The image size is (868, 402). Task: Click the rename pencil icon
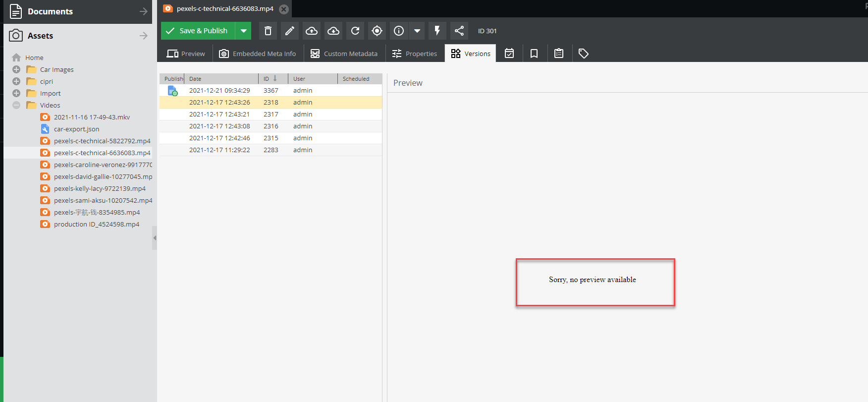pos(290,31)
